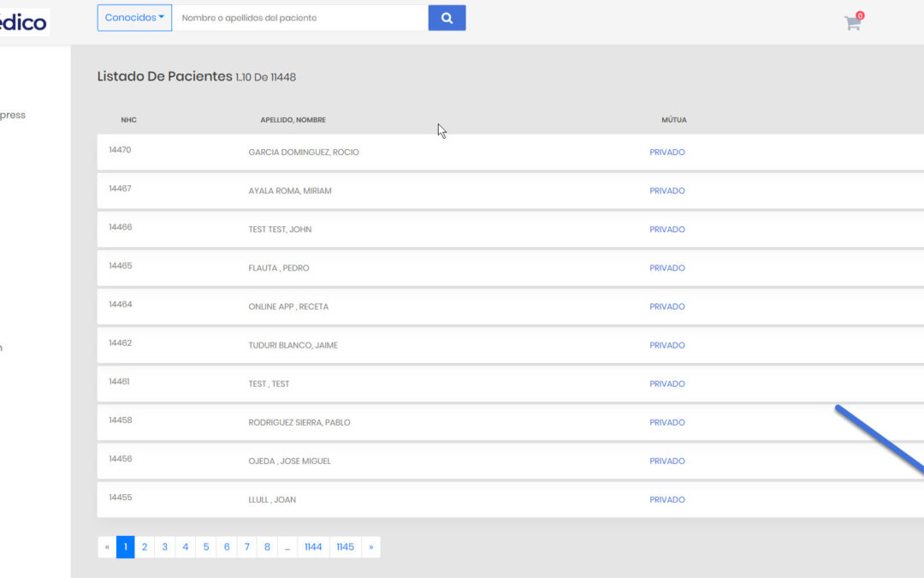Click NHC number 14464
The height and width of the screenshot is (578, 924).
121,304
